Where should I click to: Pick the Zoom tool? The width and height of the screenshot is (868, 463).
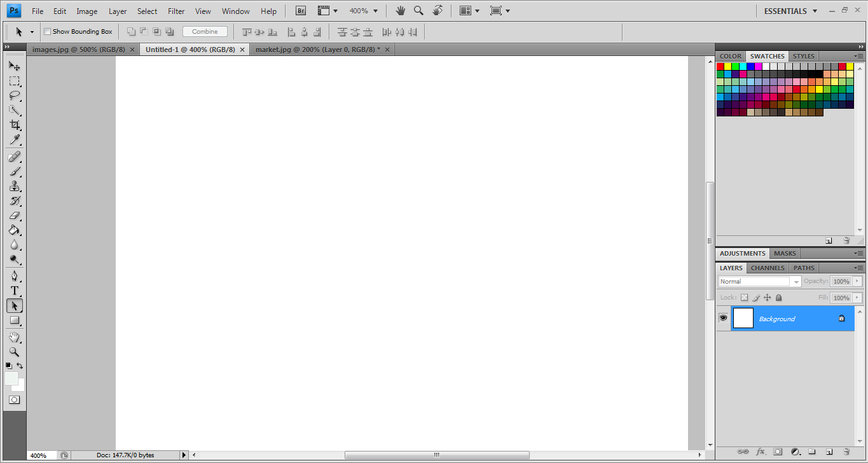[x=15, y=352]
